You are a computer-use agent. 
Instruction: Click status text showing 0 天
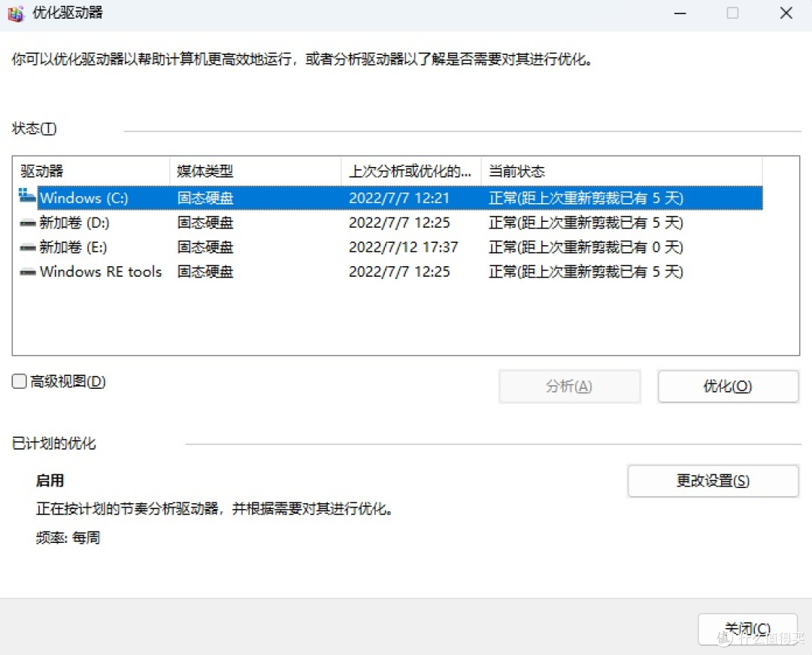coord(586,247)
